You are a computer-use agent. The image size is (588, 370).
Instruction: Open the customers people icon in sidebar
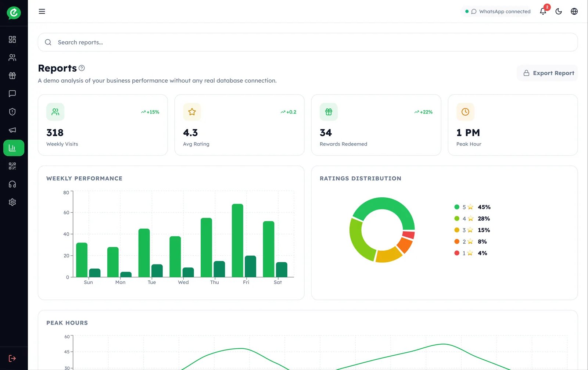click(x=12, y=57)
